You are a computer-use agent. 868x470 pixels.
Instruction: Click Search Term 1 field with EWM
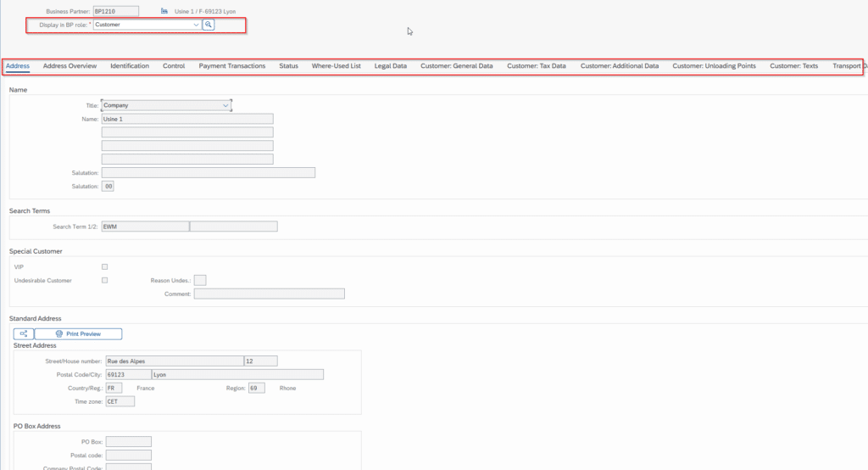(145, 227)
